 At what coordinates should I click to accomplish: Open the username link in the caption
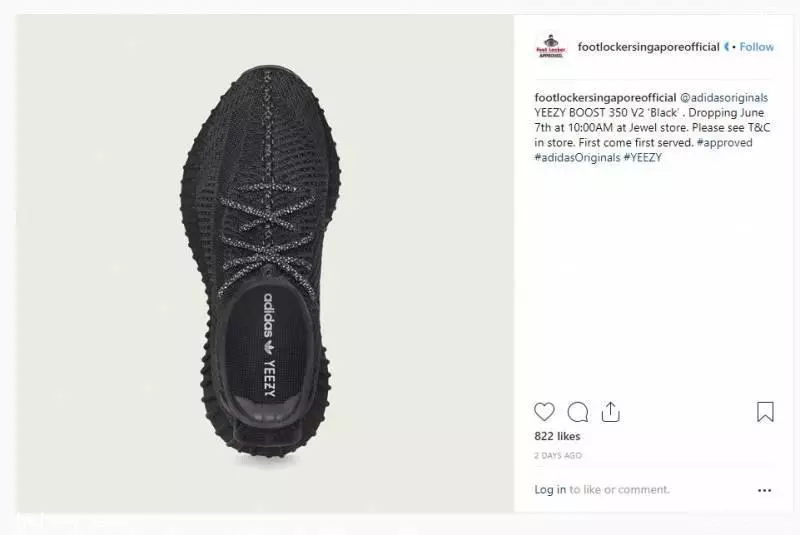(x=605, y=97)
